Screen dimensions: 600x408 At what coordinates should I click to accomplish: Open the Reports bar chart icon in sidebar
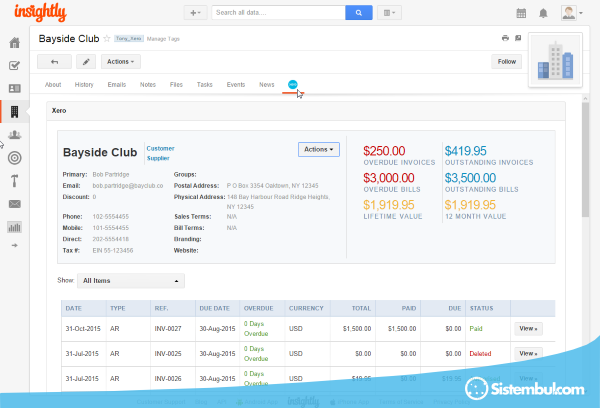[x=15, y=227]
